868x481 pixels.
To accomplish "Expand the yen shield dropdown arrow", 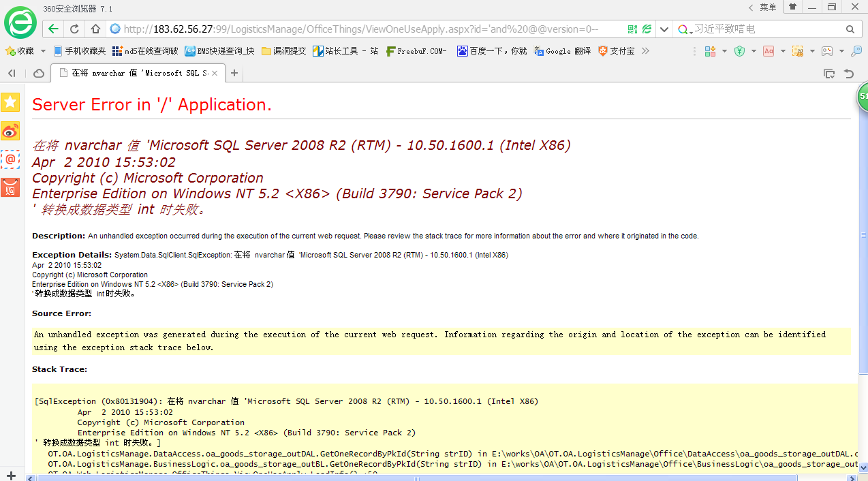I will click(x=754, y=51).
